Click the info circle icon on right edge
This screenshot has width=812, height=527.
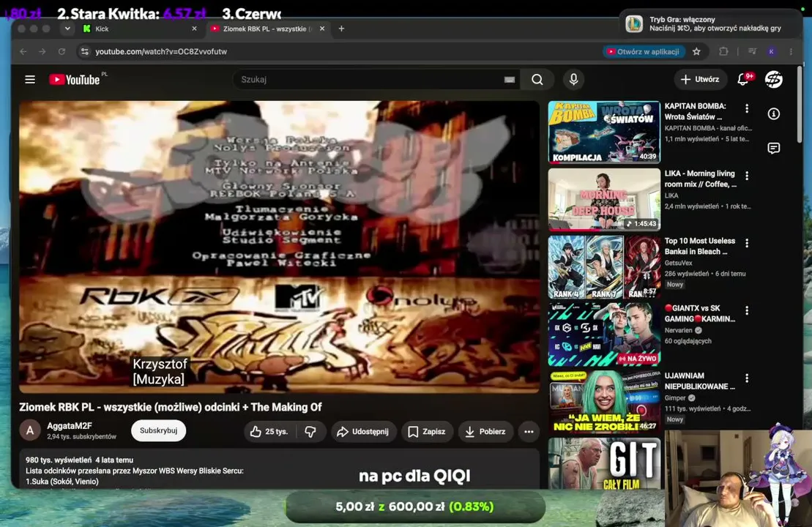click(774, 114)
